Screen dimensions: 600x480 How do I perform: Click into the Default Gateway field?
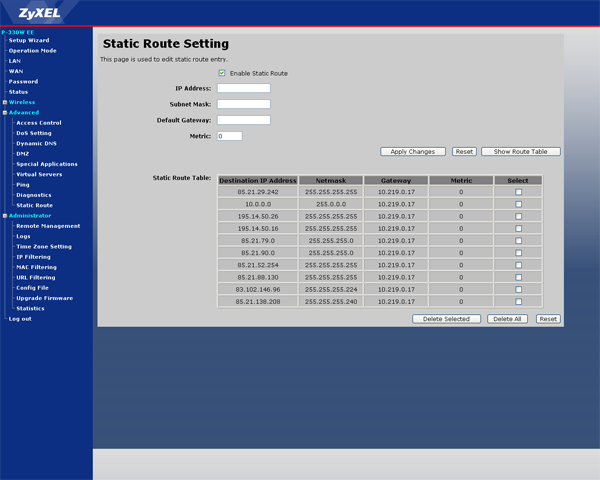pyautogui.click(x=244, y=120)
